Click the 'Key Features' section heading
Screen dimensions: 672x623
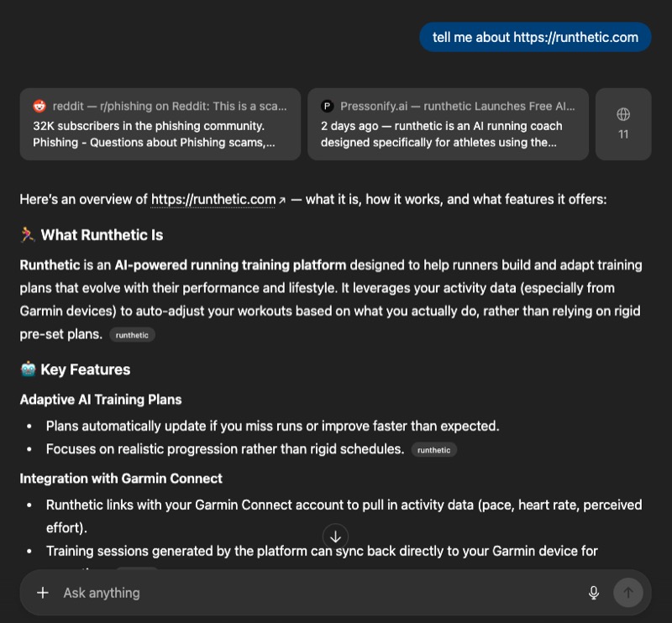(x=84, y=369)
